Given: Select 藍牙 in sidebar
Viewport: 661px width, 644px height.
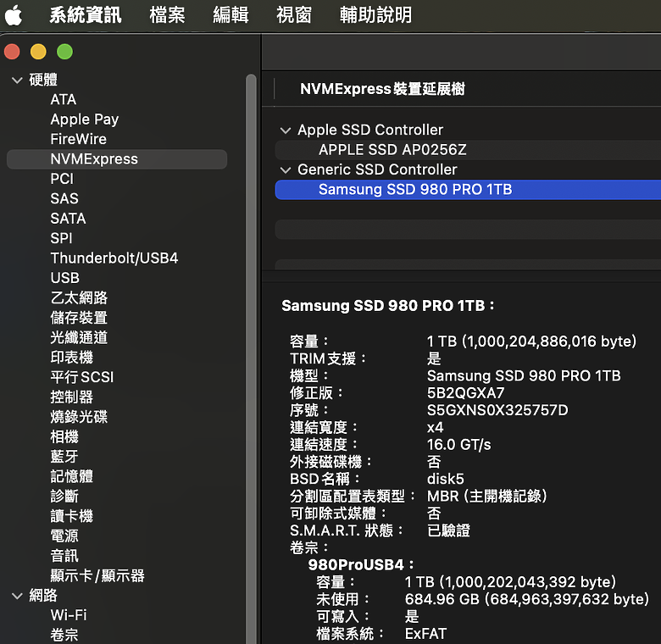Looking at the screenshot, I should tap(64, 457).
